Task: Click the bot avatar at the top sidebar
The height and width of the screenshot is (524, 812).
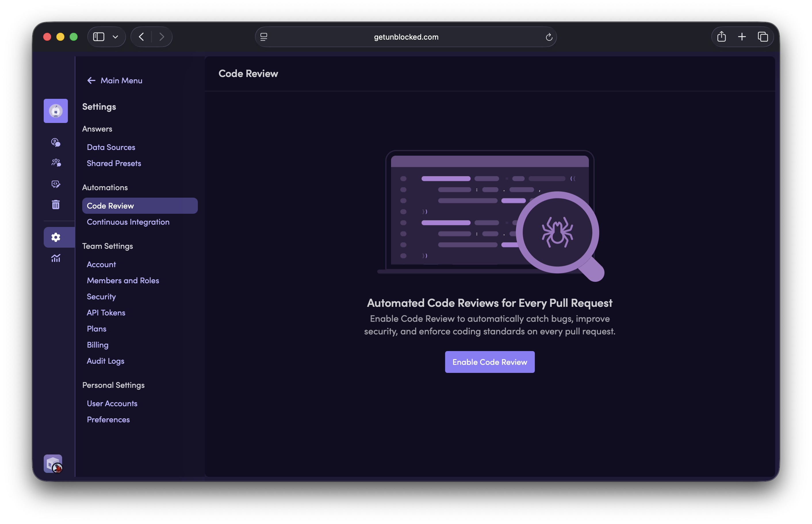Action: click(x=55, y=111)
